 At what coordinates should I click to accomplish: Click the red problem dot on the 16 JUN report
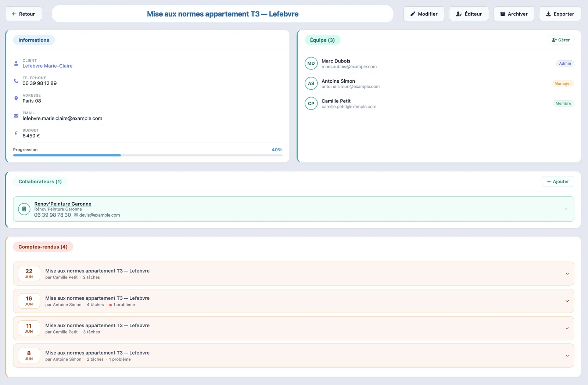coord(110,305)
